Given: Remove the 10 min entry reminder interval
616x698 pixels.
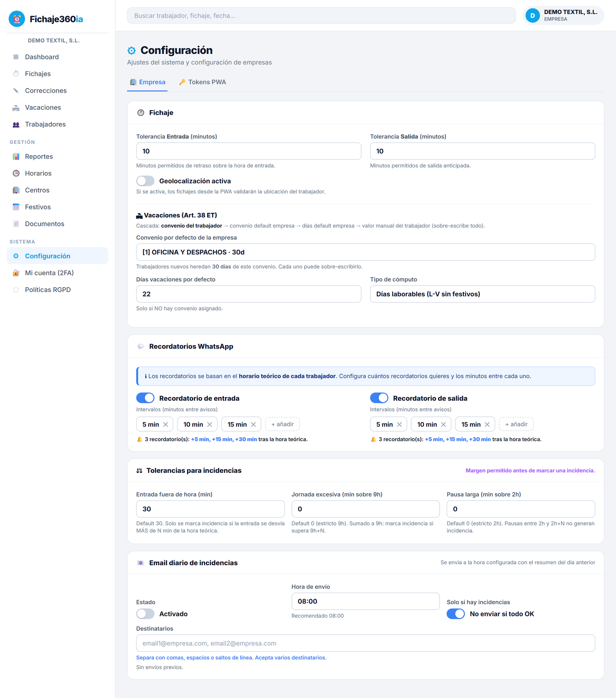Looking at the screenshot, I should coord(210,424).
